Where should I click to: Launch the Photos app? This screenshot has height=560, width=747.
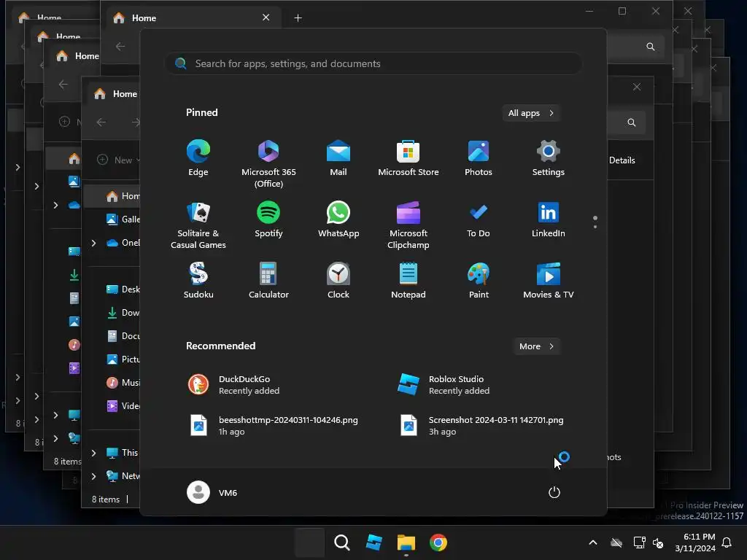click(x=479, y=158)
